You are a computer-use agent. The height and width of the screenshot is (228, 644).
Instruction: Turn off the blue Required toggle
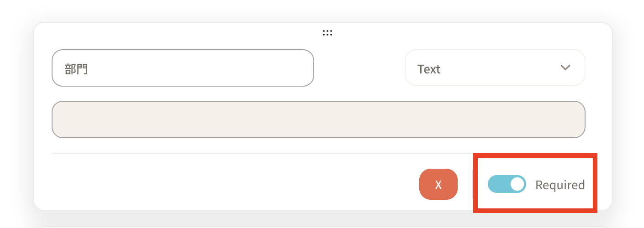(x=507, y=184)
